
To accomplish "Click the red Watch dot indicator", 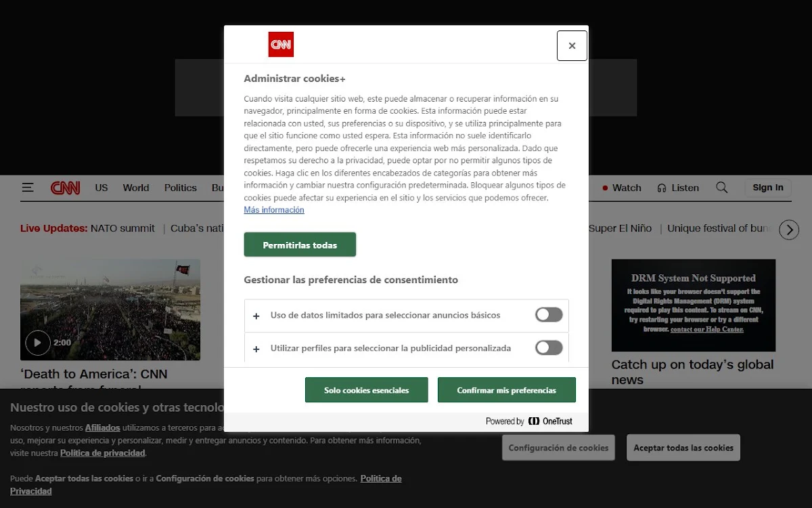I will (x=606, y=188).
